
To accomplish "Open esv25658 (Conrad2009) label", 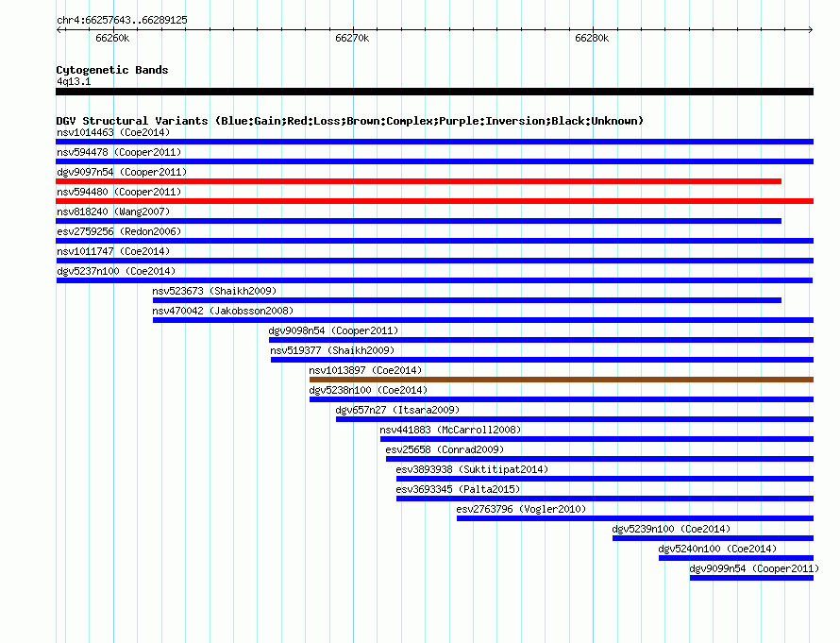I will pos(445,449).
